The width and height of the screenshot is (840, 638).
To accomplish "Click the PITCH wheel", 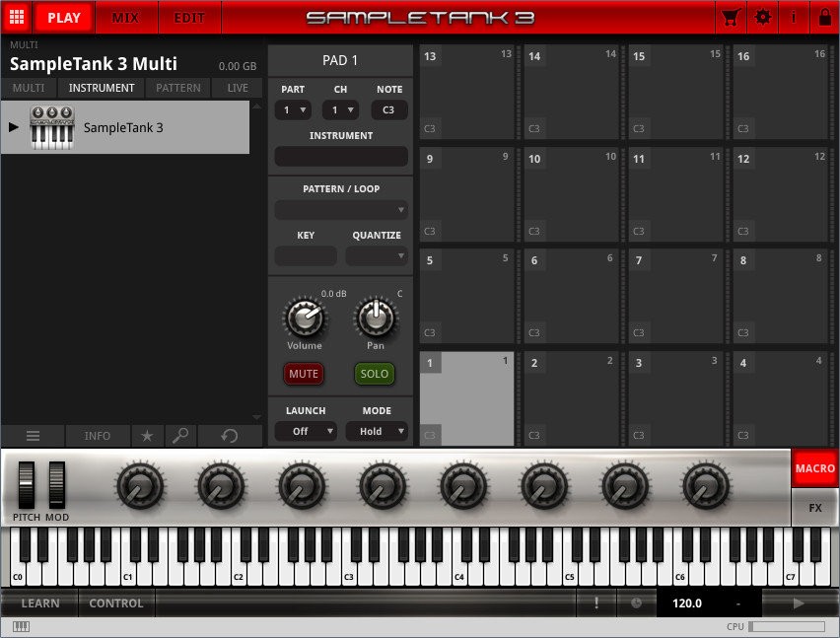I will (x=27, y=485).
